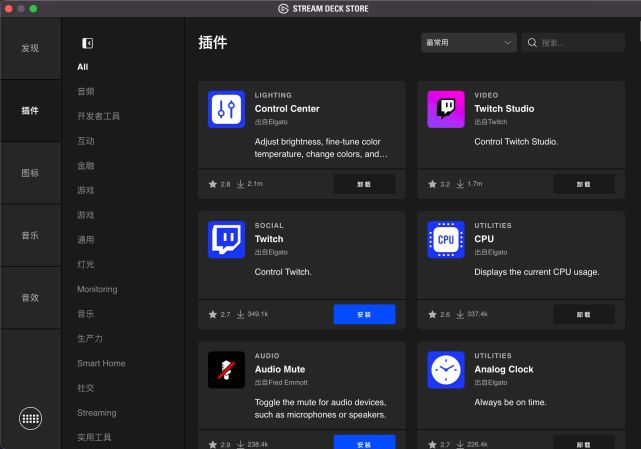Click the CPU chip plugin icon
Screen dimensions: 641x449
click(446, 240)
